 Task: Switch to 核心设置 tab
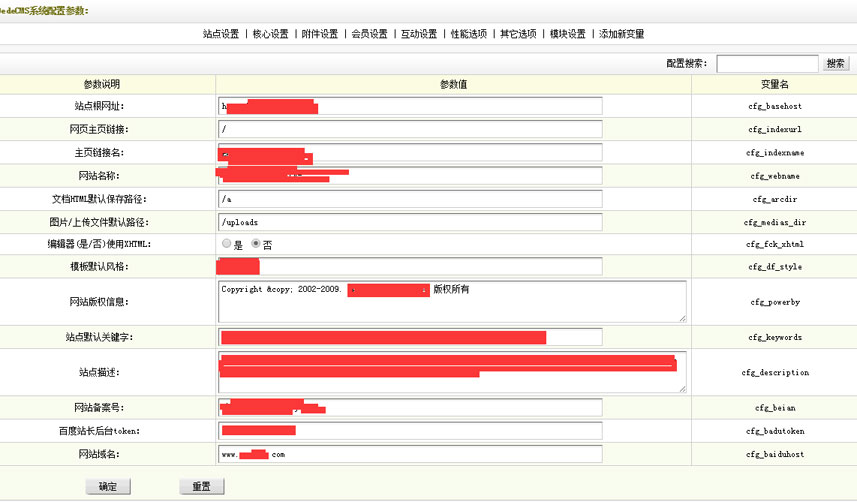270,34
